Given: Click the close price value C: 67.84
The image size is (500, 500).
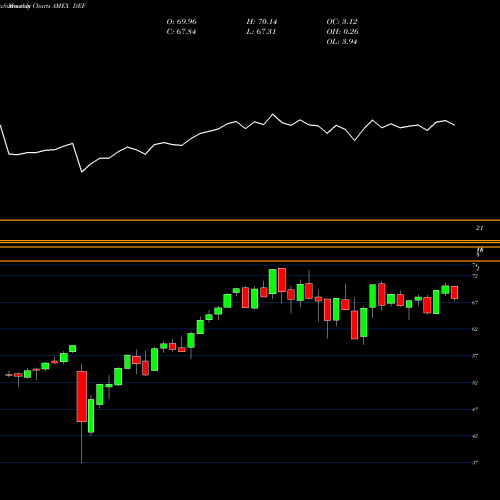Looking at the screenshot, I should click(x=181, y=32).
